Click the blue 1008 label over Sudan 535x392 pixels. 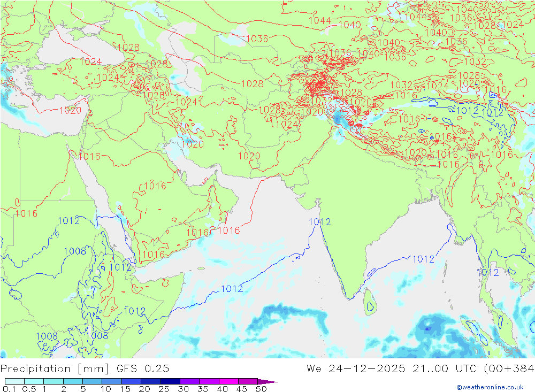[75, 251]
